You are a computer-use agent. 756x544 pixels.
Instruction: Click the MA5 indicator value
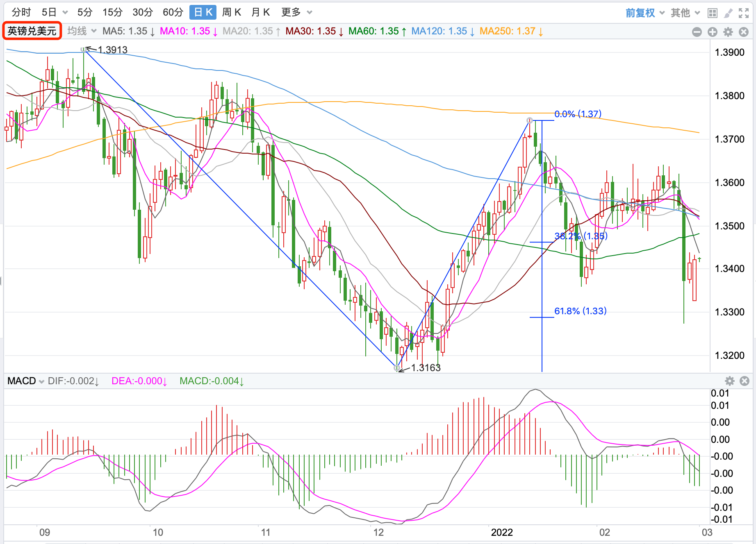point(128,31)
